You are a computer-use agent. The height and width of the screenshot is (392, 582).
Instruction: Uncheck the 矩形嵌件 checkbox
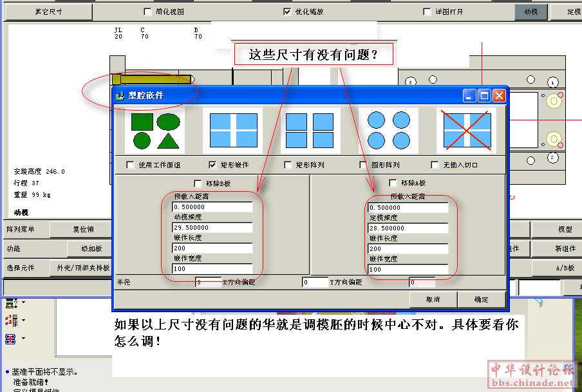(x=212, y=165)
